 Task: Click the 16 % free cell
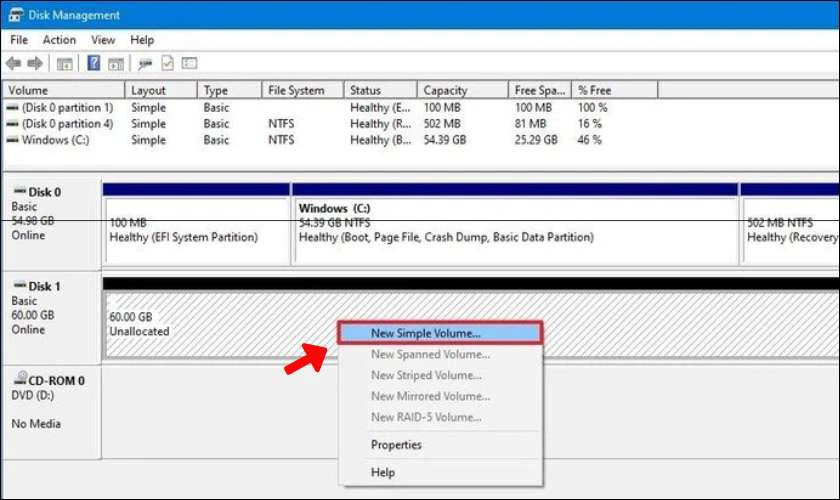coord(589,124)
